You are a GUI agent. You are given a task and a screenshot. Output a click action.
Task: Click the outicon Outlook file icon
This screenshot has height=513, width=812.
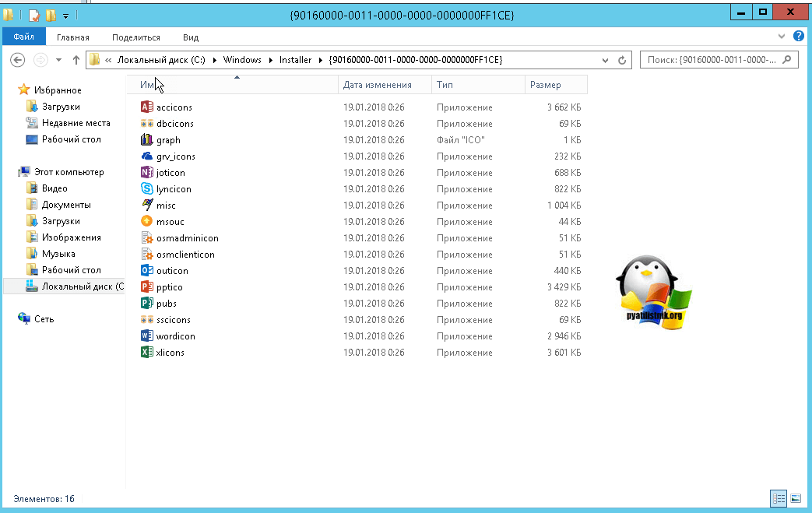click(146, 271)
